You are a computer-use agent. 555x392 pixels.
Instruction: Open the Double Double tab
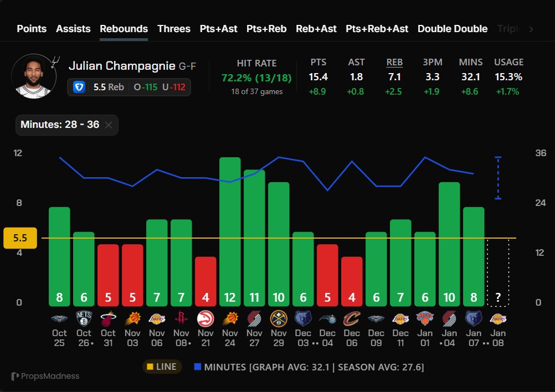(453, 29)
